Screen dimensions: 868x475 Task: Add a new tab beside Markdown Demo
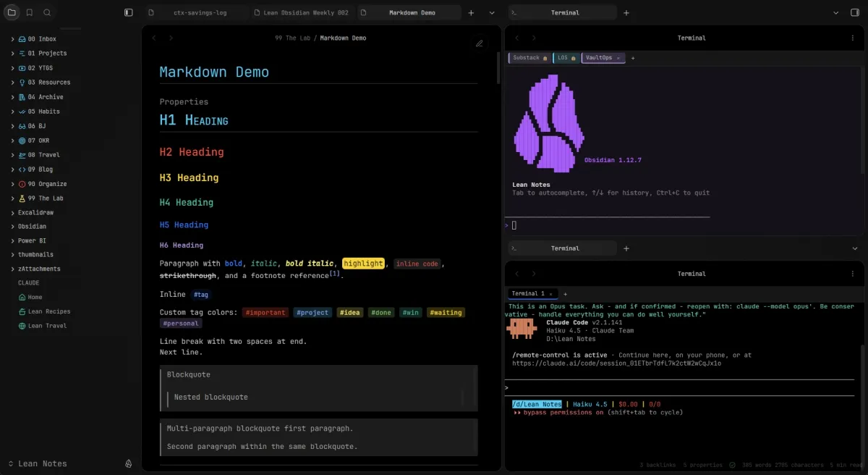pyautogui.click(x=472, y=12)
